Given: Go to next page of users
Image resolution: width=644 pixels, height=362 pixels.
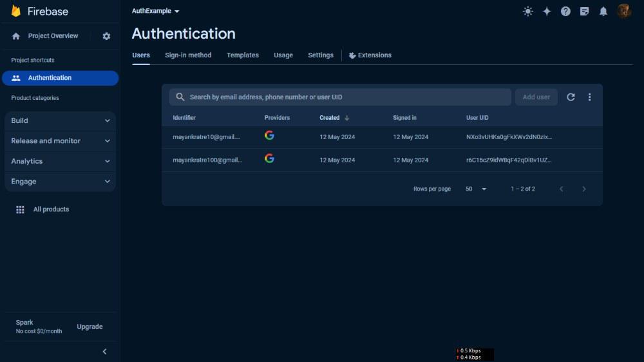Looking at the screenshot, I should coord(583,189).
